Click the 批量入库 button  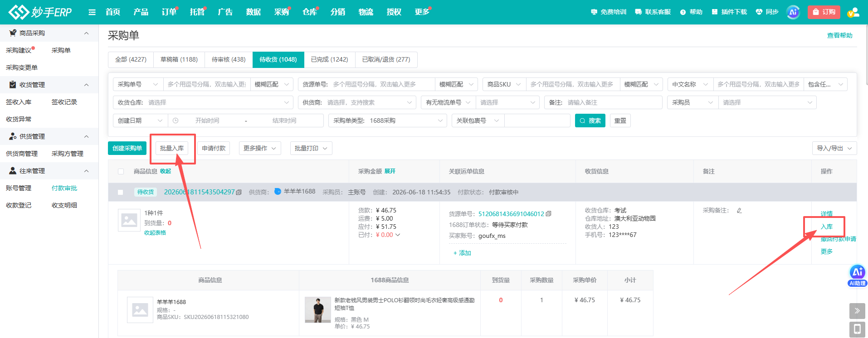click(172, 148)
